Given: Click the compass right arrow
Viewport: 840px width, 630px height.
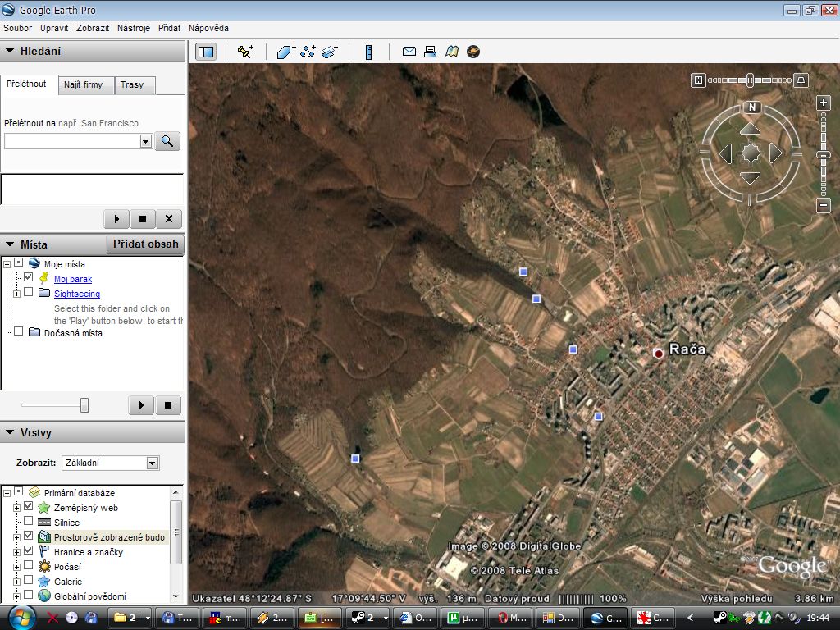Looking at the screenshot, I should (776, 153).
